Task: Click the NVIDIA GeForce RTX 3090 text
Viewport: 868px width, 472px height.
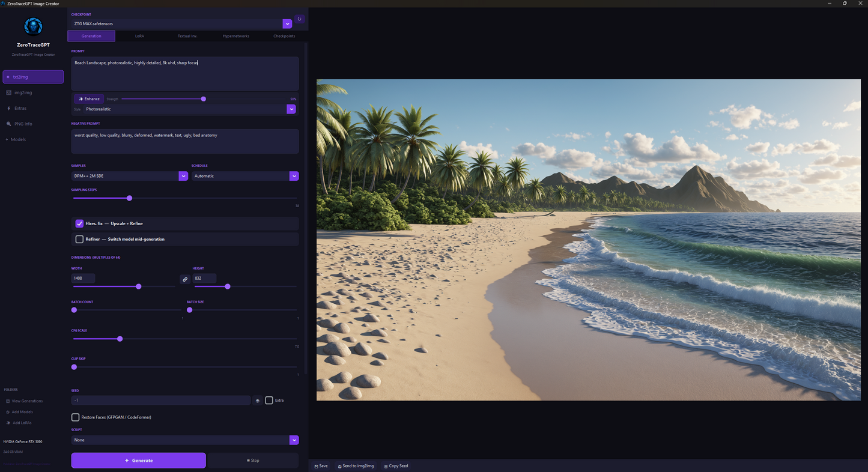Action: tap(23, 442)
